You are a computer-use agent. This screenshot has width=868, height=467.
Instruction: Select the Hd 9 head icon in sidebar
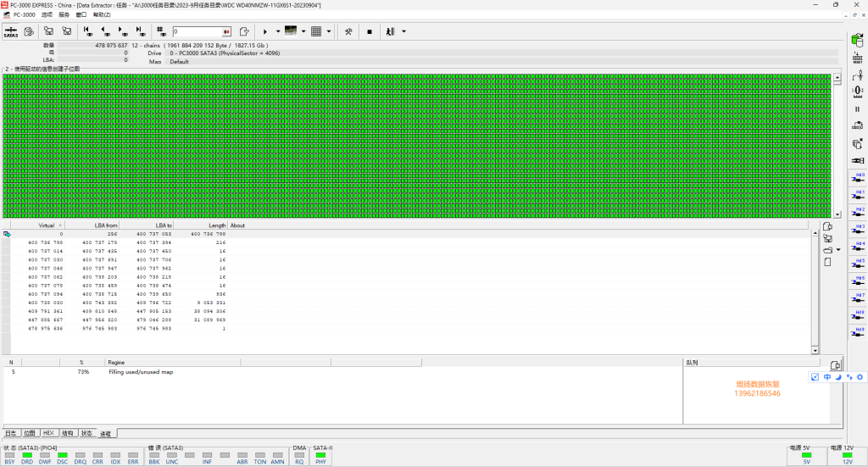(858, 332)
